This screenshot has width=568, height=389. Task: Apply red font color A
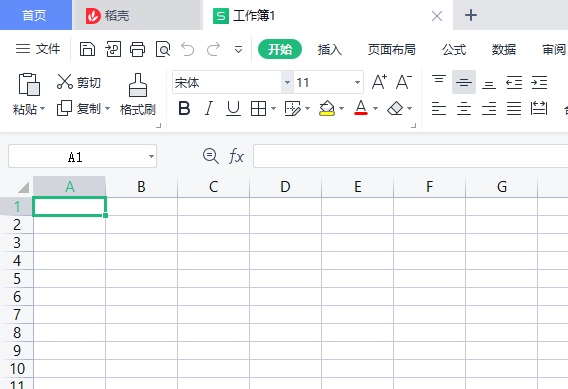pyautogui.click(x=361, y=108)
